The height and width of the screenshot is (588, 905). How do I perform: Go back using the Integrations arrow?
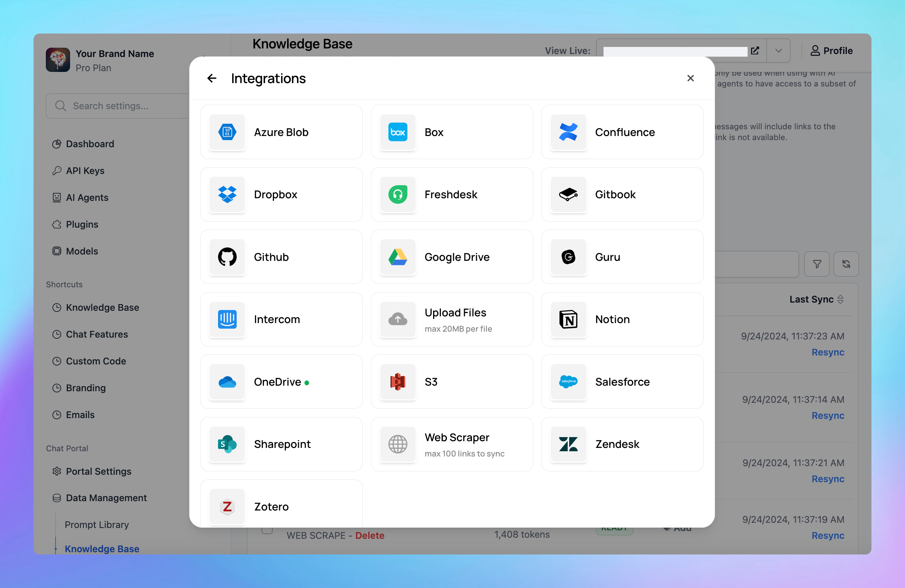point(212,78)
